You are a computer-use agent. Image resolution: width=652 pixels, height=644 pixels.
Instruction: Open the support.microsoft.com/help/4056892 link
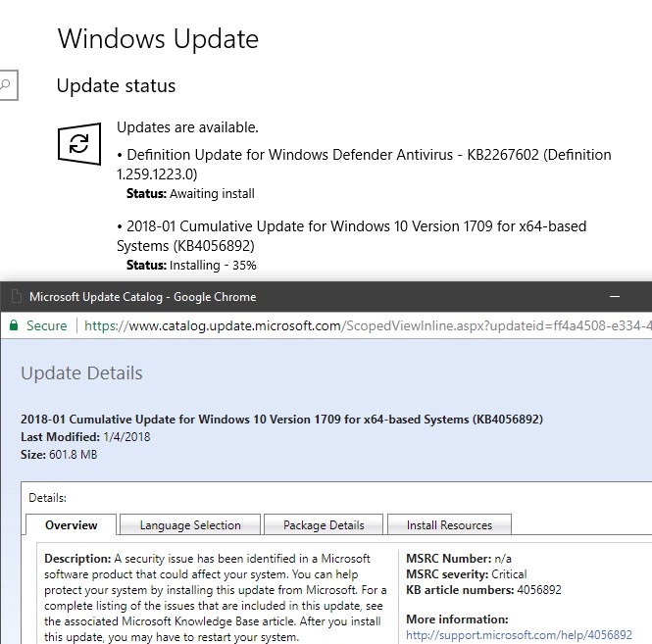(519, 635)
